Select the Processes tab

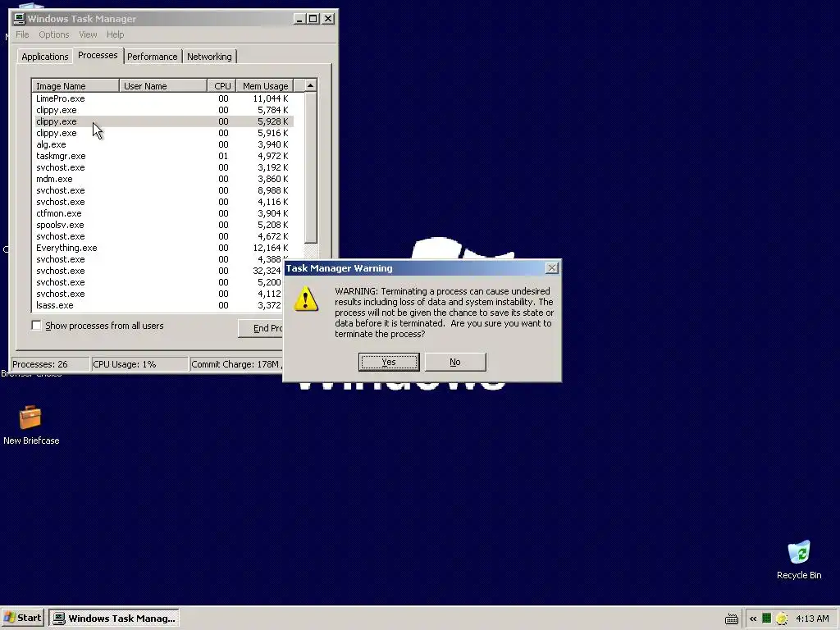[x=98, y=55]
